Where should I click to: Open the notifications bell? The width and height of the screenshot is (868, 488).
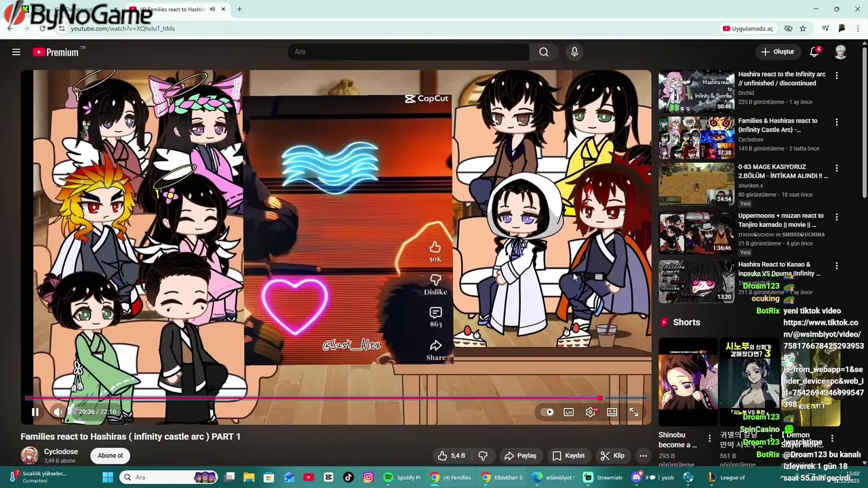(815, 52)
